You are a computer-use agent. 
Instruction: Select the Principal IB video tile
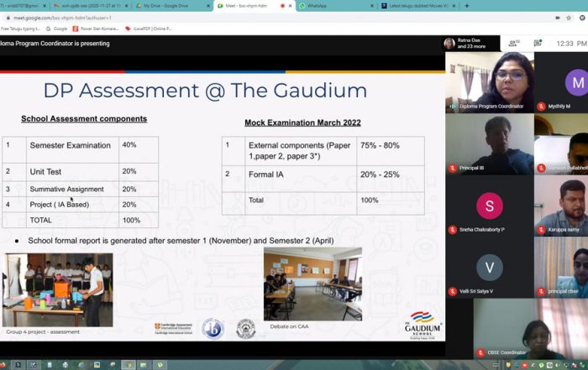click(x=490, y=144)
